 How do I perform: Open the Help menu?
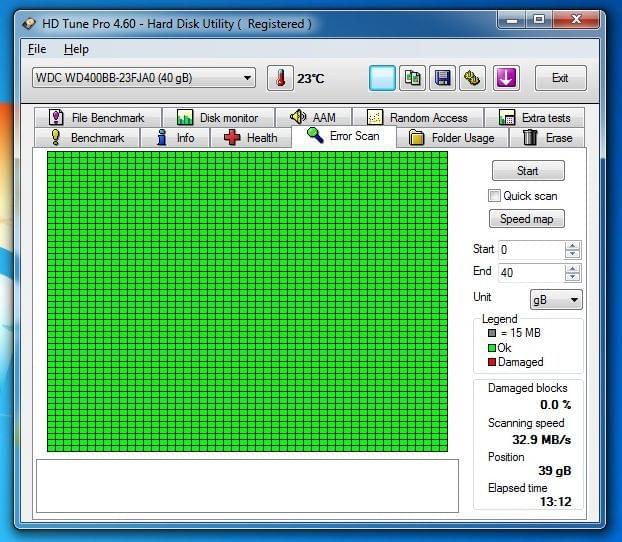[76, 49]
